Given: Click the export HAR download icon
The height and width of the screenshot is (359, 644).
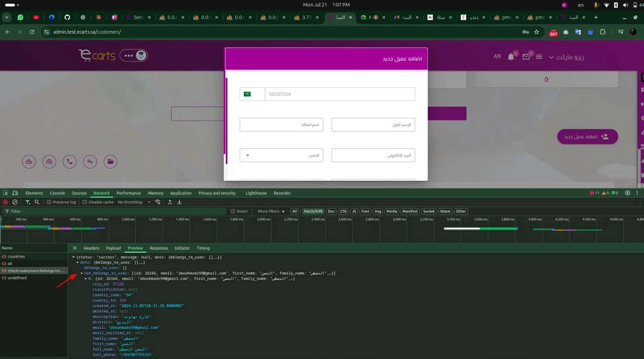Looking at the screenshot, I should coord(180,202).
